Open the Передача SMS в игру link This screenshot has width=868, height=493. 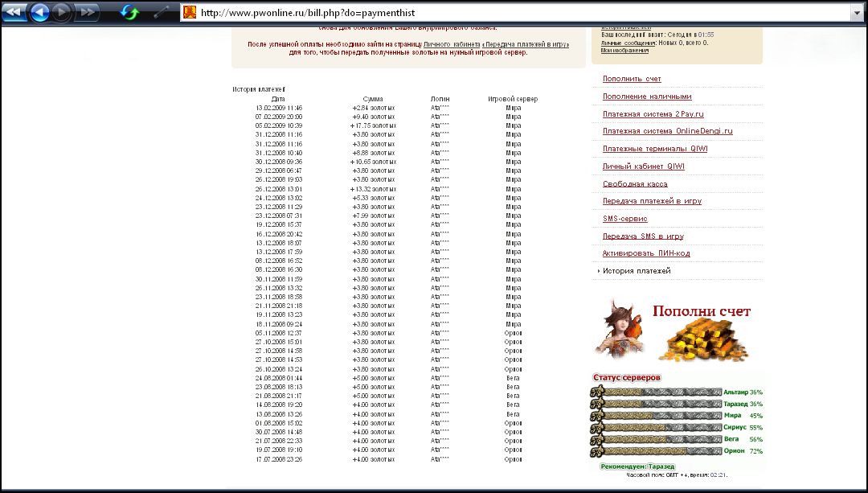pos(643,236)
